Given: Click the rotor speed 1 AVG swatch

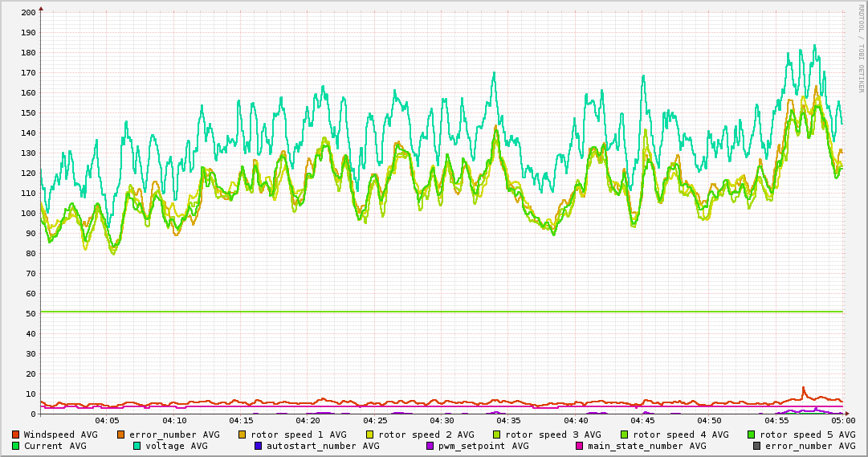Looking at the screenshot, I should tap(243, 435).
